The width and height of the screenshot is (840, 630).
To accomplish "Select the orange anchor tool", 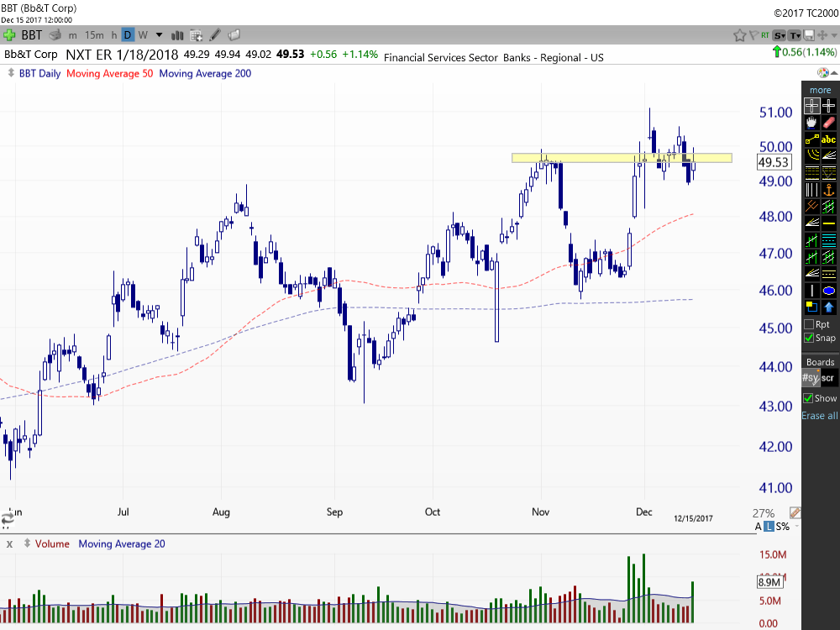I will (828, 190).
